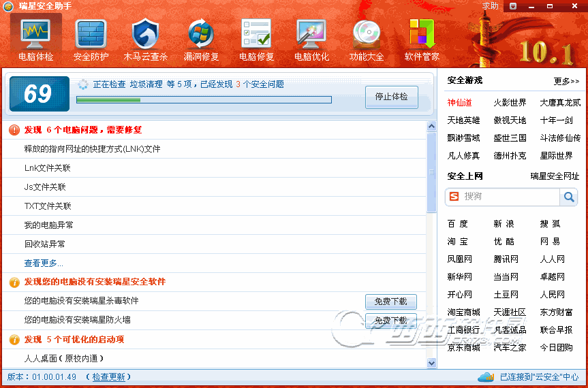Open the 十年一剑 game link
588x388 pixels.
556,120
